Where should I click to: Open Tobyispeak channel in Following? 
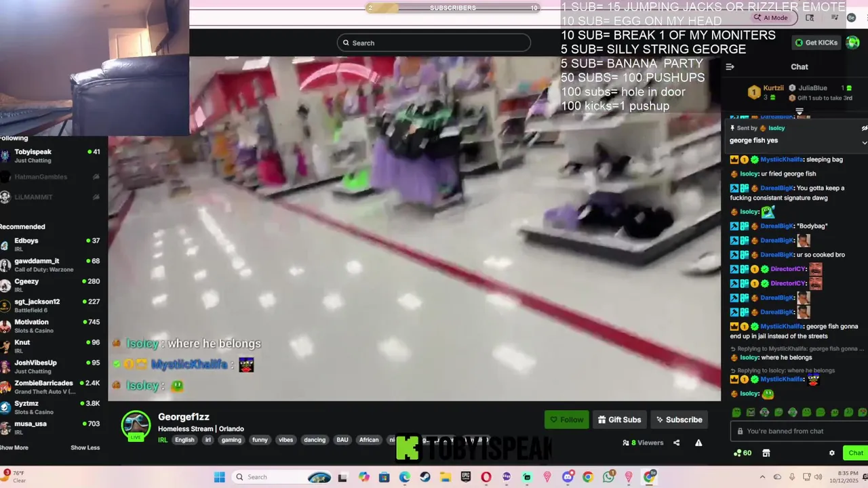pyautogui.click(x=51, y=156)
